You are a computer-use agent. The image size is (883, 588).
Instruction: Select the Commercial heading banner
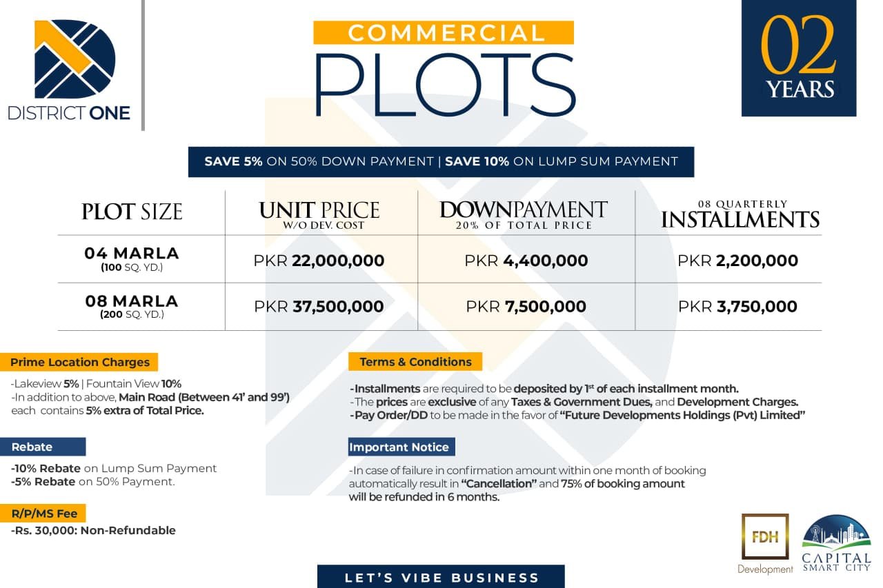(x=444, y=33)
